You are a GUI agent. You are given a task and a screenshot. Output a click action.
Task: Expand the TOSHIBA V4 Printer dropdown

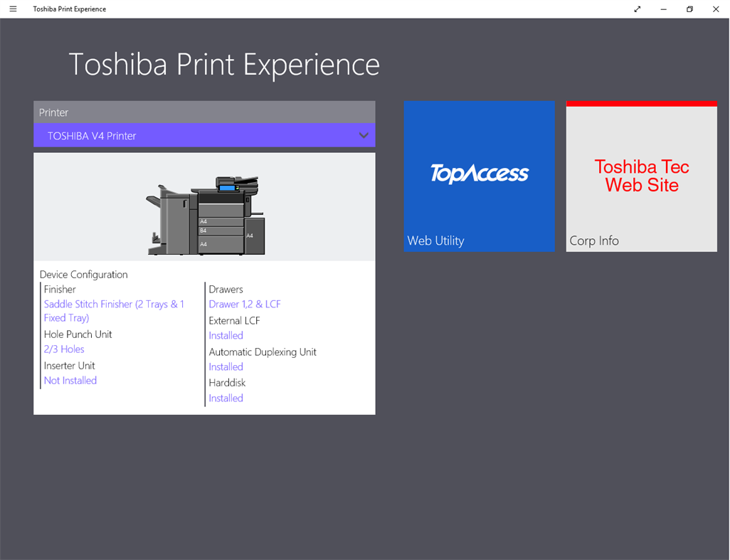(x=204, y=135)
